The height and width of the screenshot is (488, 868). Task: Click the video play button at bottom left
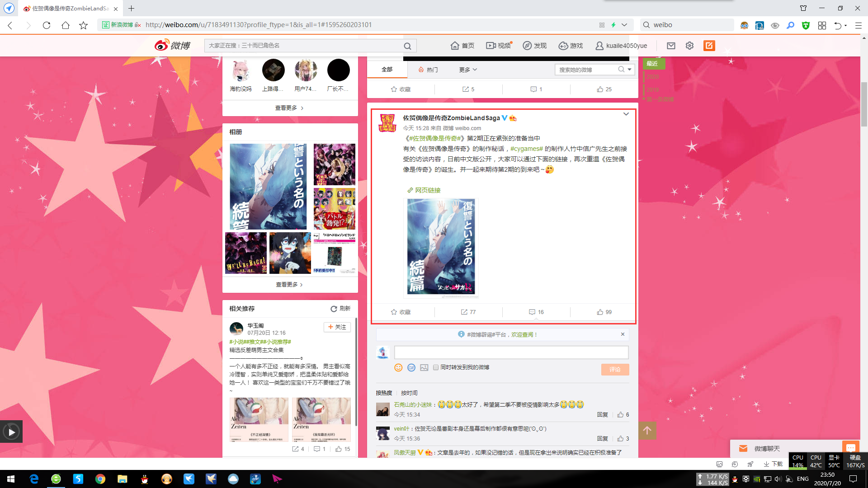[11, 432]
